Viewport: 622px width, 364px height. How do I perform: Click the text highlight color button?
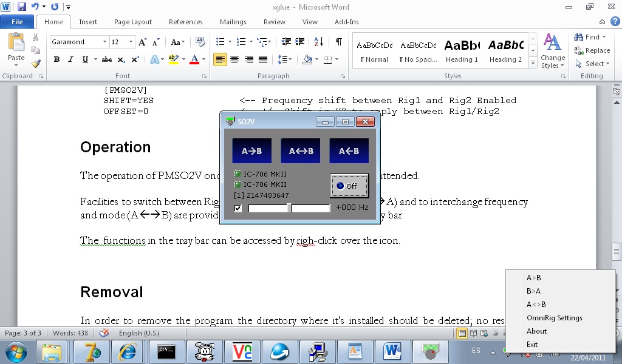[173, 59]
